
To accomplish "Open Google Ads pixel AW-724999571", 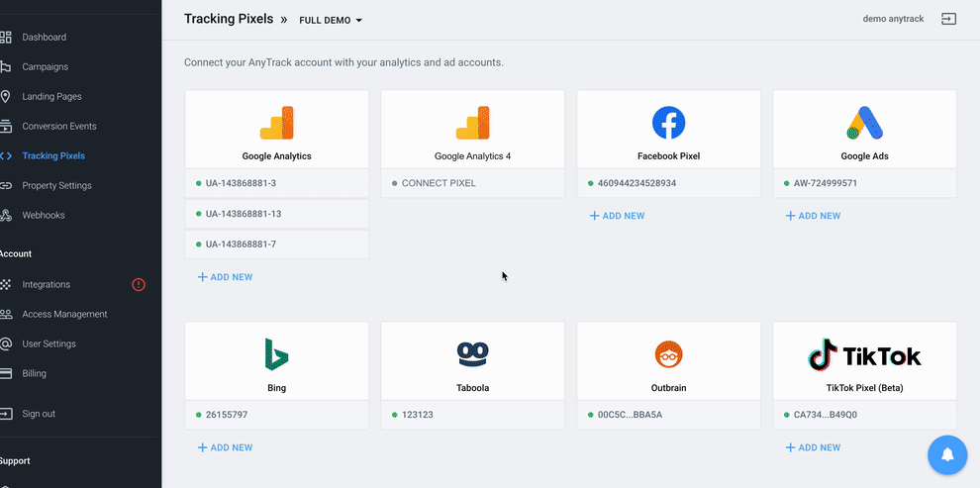I will click(x=864, y=184).
